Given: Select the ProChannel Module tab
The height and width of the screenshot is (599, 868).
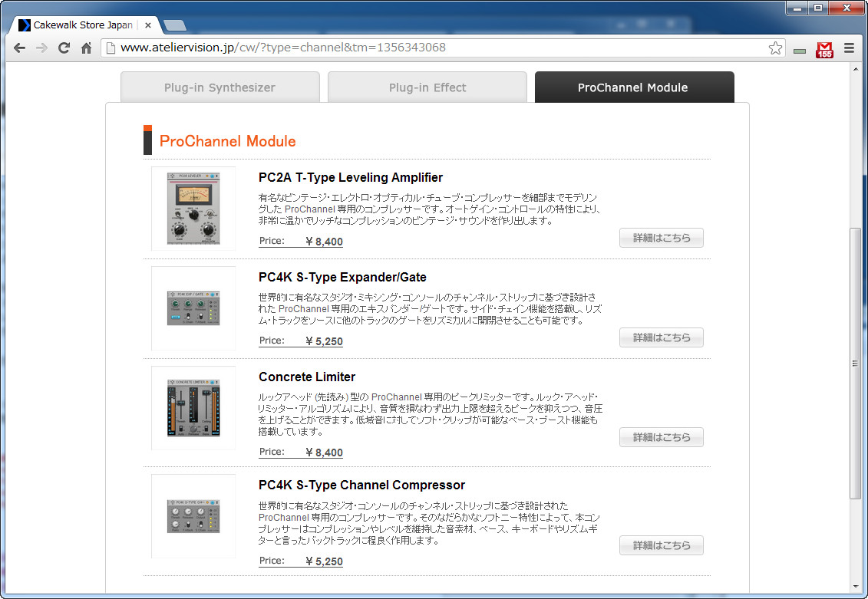Looking at the screenshot, I should [635, 87].
